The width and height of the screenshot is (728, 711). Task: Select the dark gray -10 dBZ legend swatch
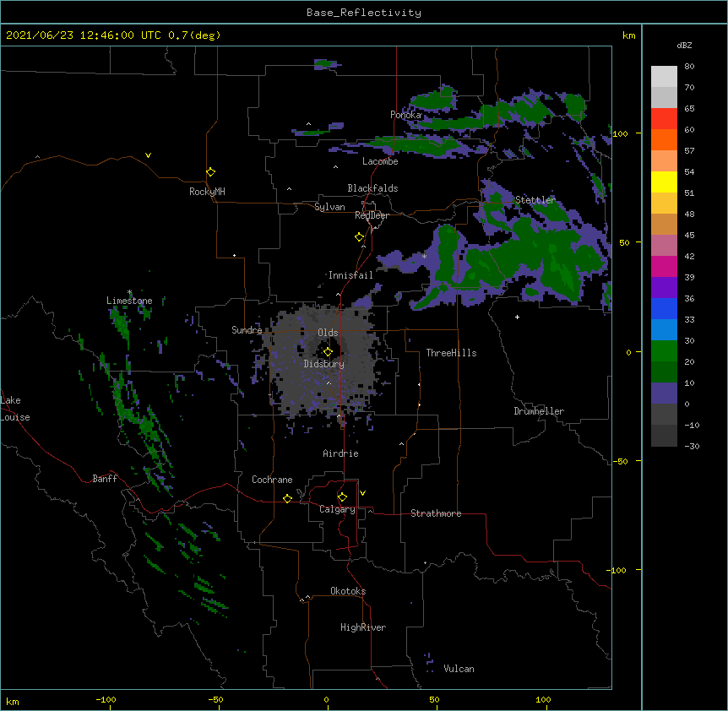664,436
